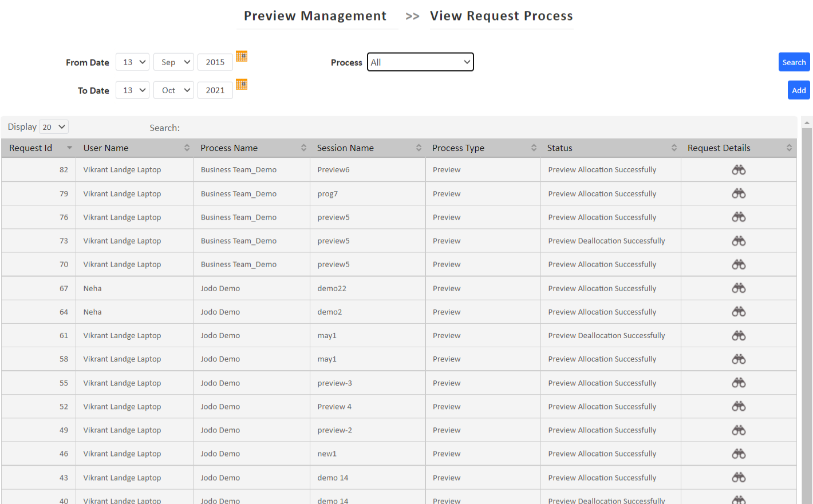Select the View Request Process heading

(x=501, y=15)
